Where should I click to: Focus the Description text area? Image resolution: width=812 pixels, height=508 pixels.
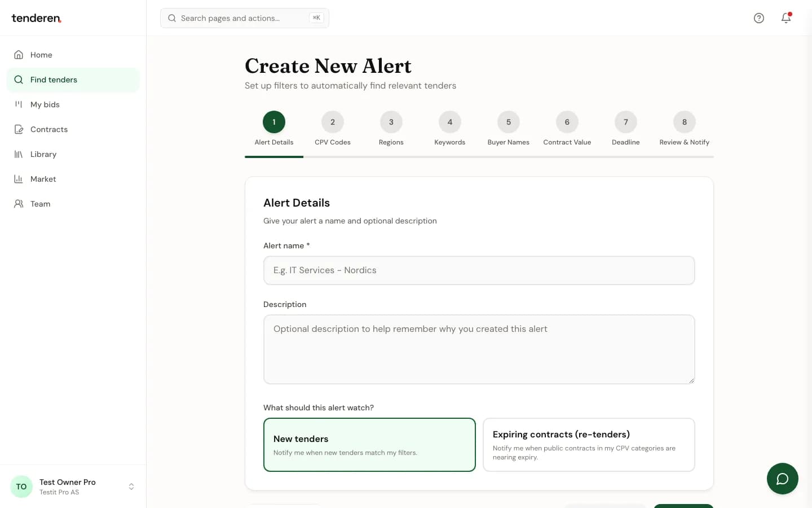click(x=479, y=349)
